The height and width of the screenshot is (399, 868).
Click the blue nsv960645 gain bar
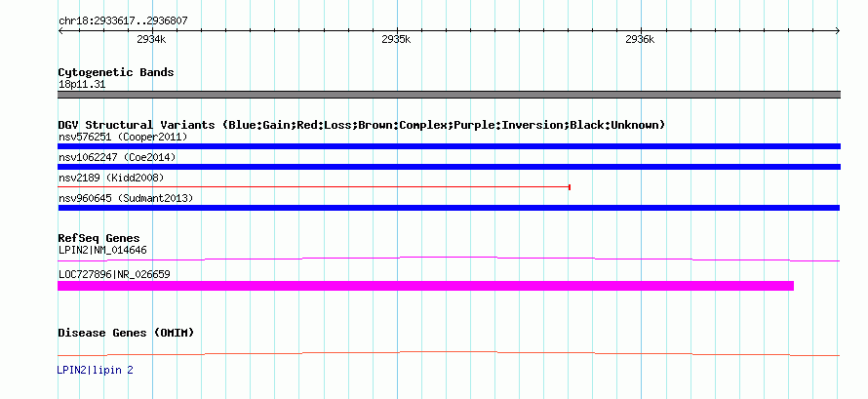[x=449, y=208]
